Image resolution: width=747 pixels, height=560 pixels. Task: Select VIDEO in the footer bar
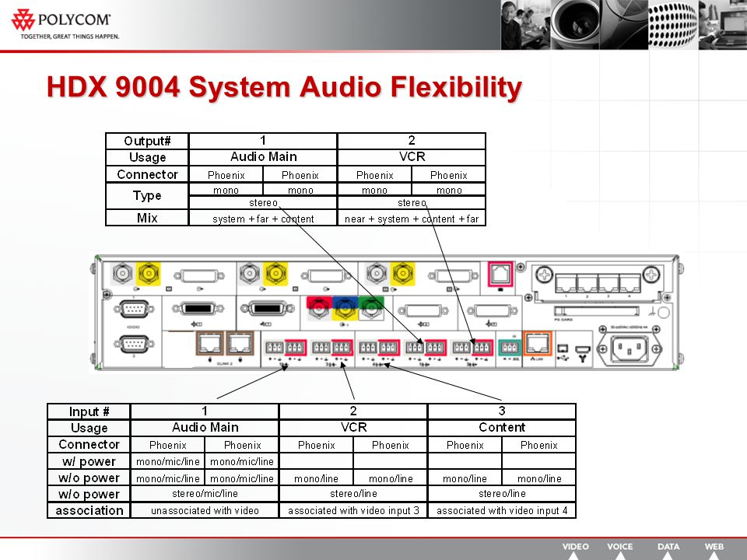coord(575,547)
